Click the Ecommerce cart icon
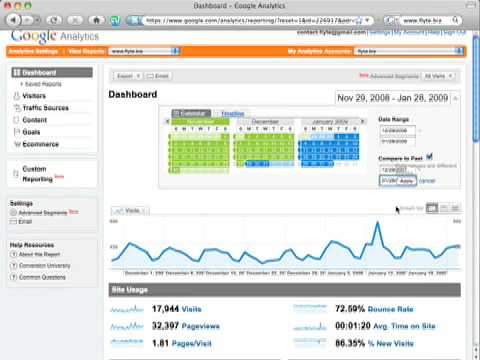The image size is (480, 360). pyautogui.click(x=17, y=144)
